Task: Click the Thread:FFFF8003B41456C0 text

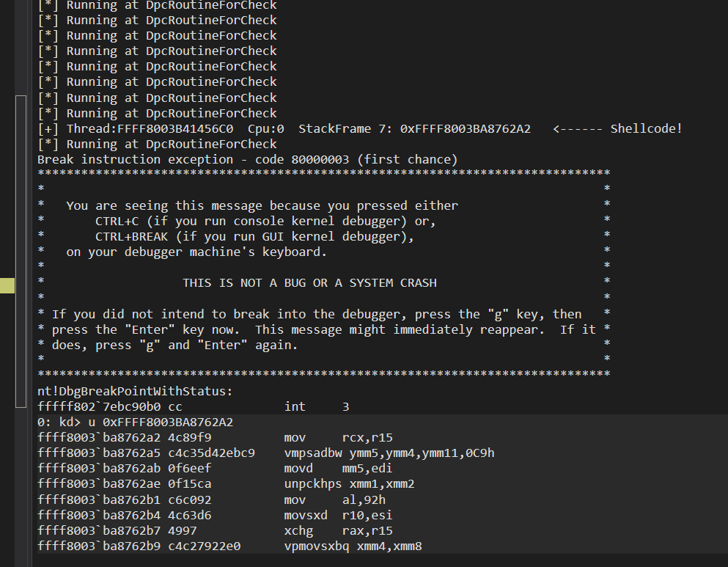Action: tap(150, 128)
